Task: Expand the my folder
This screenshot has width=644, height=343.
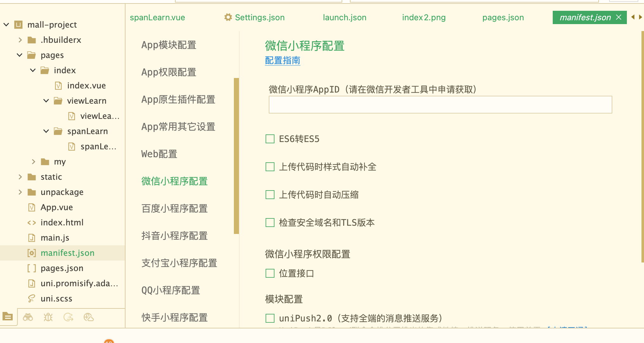Action: click(34, 162)
